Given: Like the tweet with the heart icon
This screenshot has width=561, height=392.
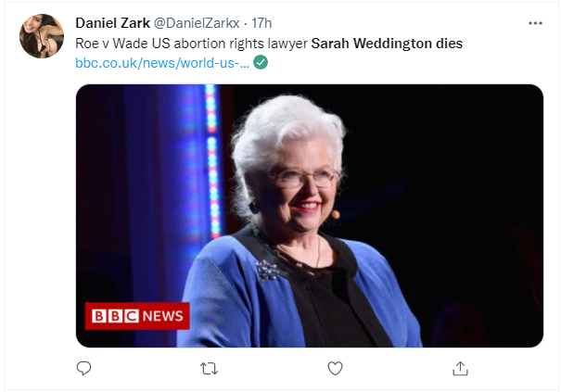Looking at the screenshot, I should point(336,369).
